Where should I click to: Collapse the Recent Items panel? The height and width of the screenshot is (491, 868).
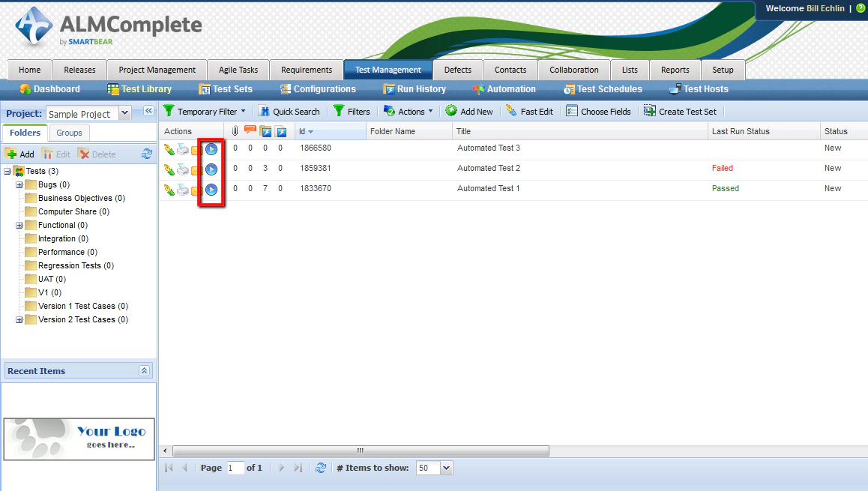(145, 370)
